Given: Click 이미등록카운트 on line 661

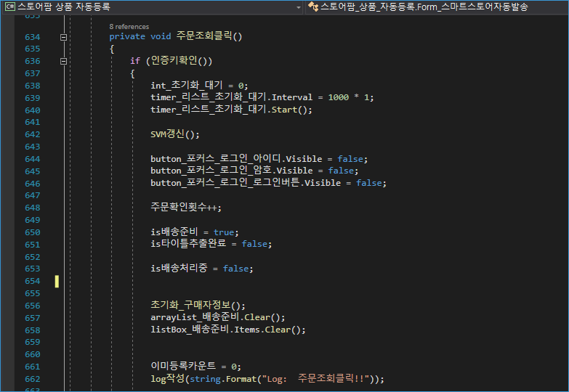Looking at the screenshot, I should pyautogui.click(x=183, y=366).
